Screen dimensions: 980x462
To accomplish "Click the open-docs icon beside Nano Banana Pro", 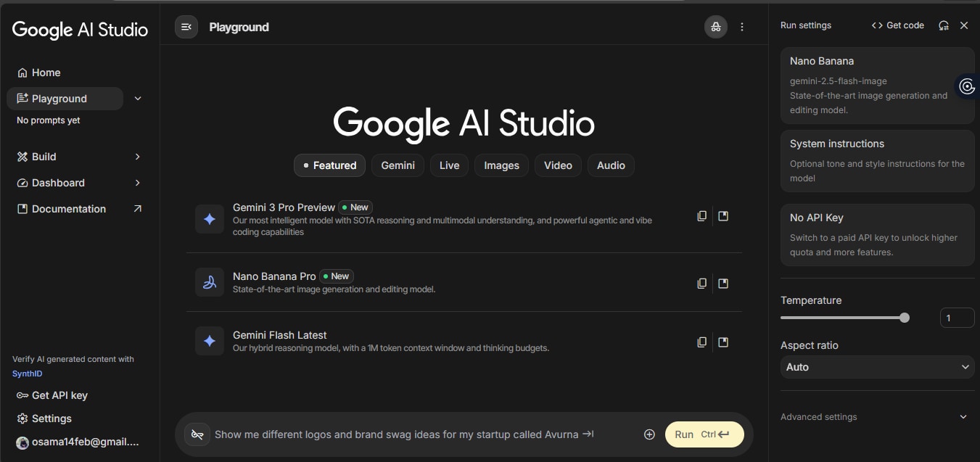I will pos(723,284).
